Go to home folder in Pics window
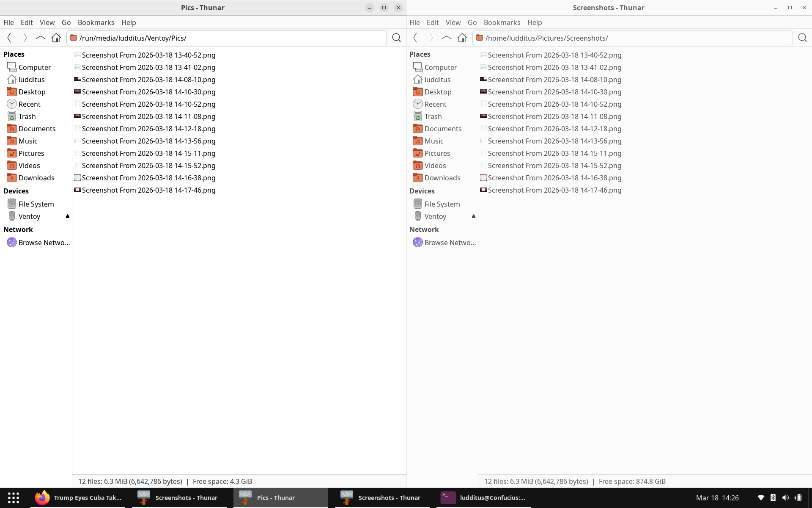 (x=56, y=38)
